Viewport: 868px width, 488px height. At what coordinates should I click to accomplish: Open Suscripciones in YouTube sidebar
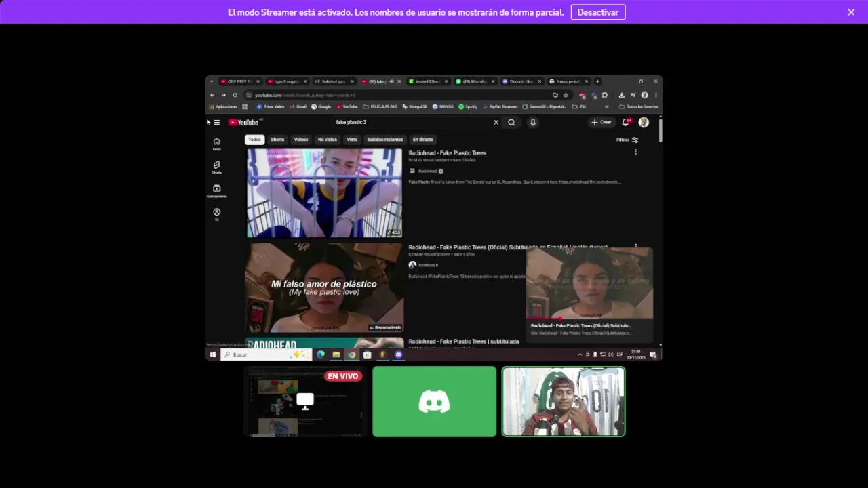[217, 191]
